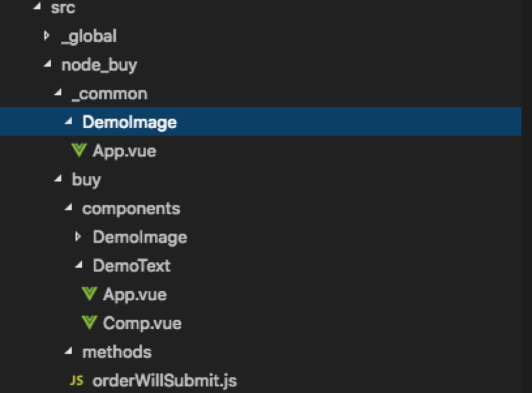Screen dimensions: 532x393
Task: Select the _global folder label
Action: click(89, 36)
